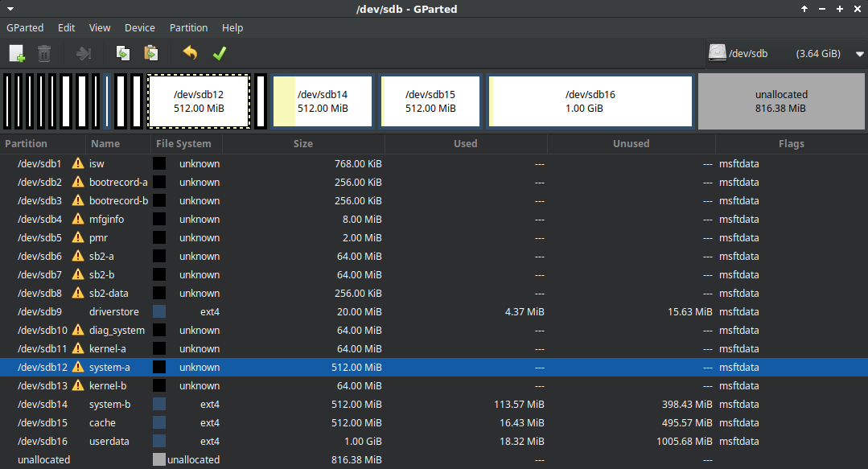Image resolution: width=868 pixels, height=469 pixels.
Task: Select the pmr partition name
Action: [98, 238]
